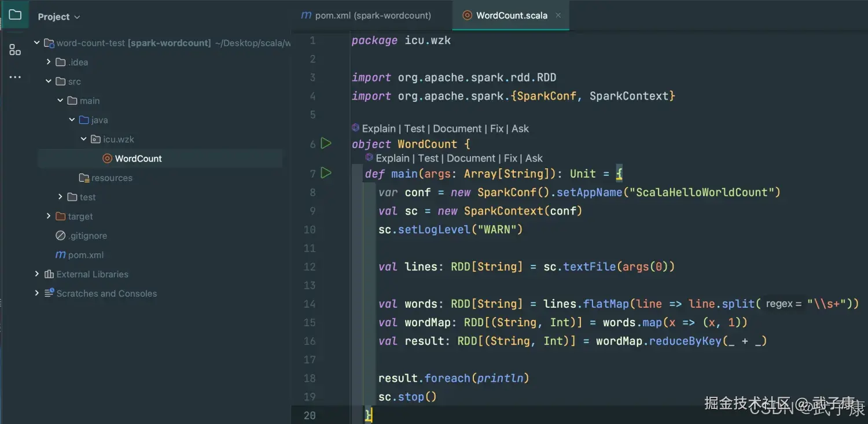
Task: Click Ask link above def main
Action: (x=534, y=158)
